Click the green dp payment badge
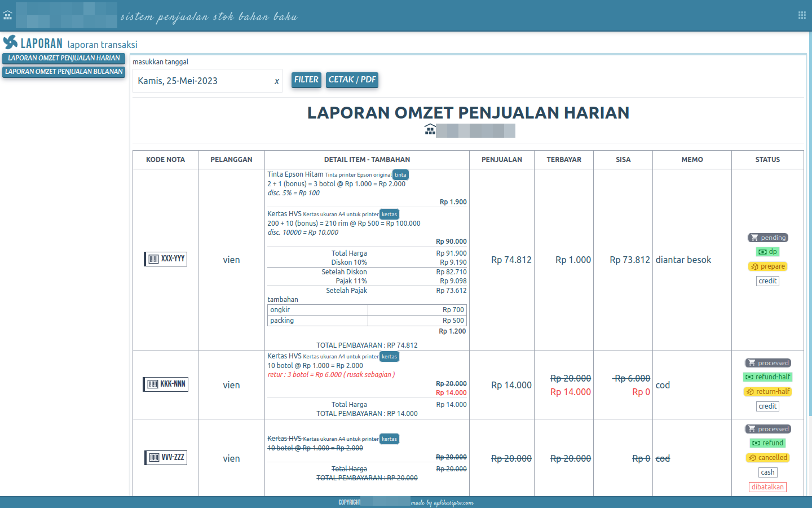The width and height of the screenshot is (812, 508). [767, 252]
